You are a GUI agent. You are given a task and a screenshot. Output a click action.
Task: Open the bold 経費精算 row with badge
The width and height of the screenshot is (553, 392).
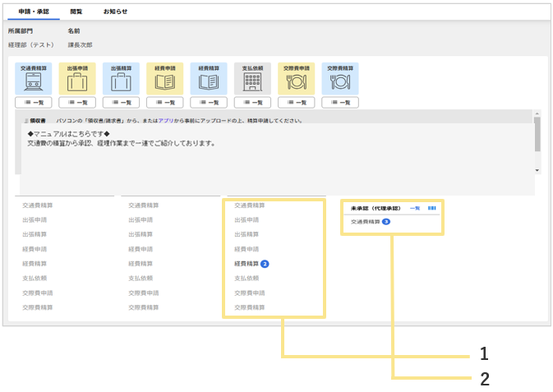(x=247, y=264)
